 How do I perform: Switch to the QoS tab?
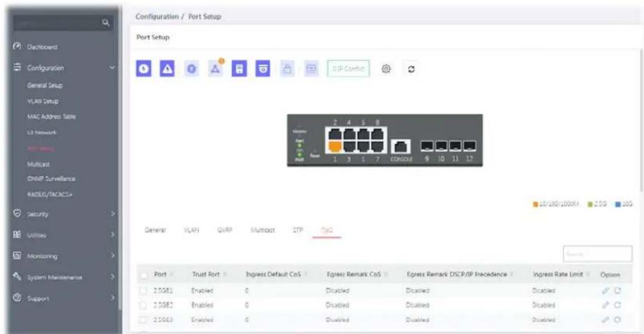327,230
